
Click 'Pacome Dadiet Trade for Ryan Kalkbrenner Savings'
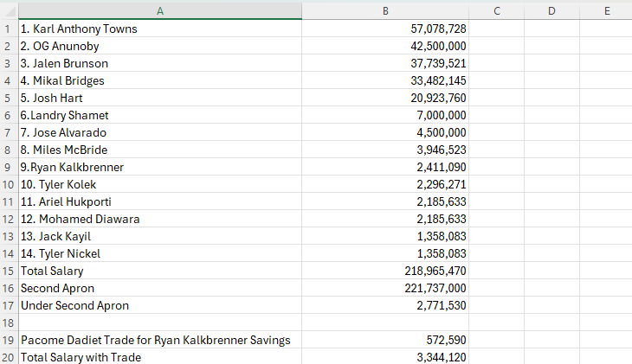pos(160,341)
